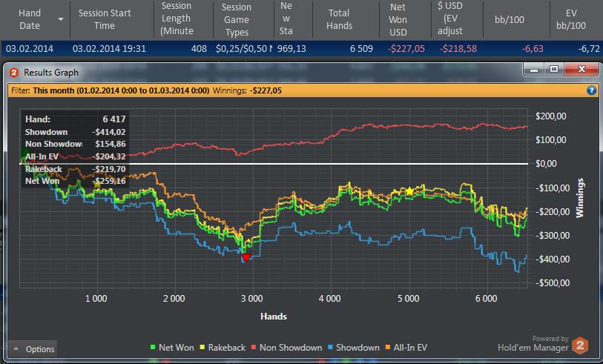
Task: Sort by EV bb/100 column header
Action: tap(571, 19)
